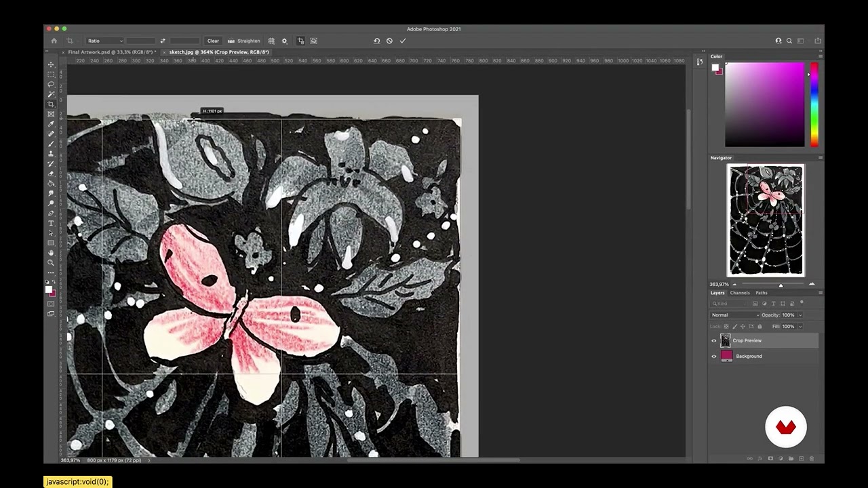
Task: Click the vertical hue slider strip
Action: (814, 104)
